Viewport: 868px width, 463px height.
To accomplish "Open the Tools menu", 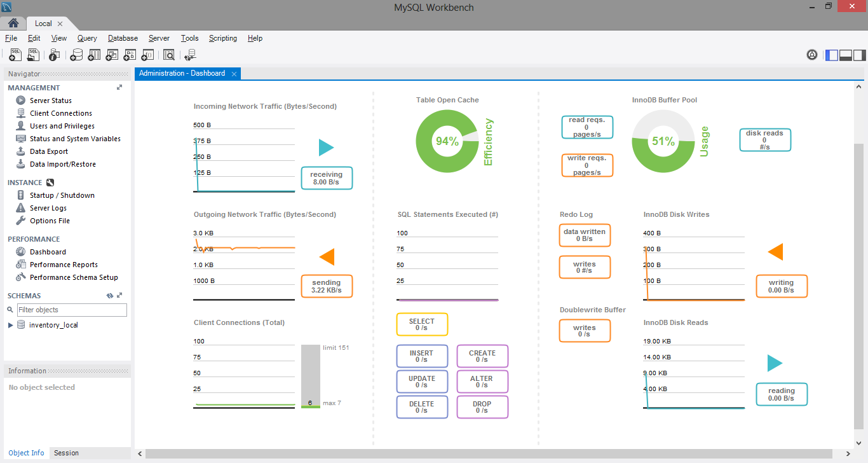I will 189,38.
